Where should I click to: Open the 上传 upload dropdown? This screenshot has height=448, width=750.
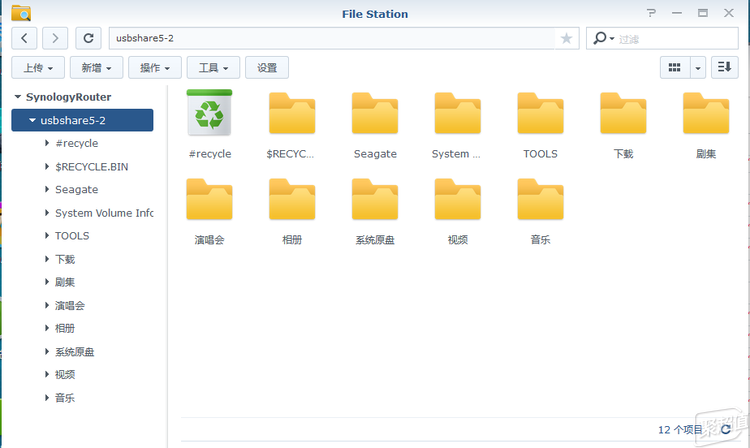point(38,67)
